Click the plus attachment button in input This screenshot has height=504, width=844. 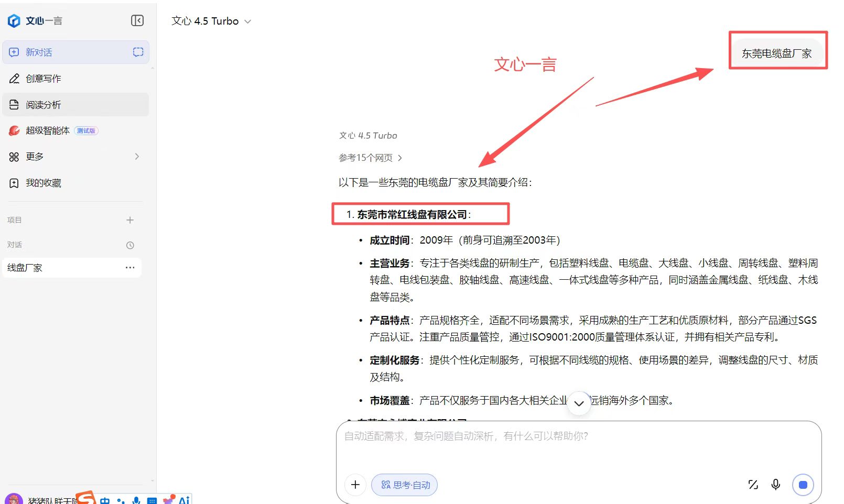pyautogui.click(x=355, y=485)
